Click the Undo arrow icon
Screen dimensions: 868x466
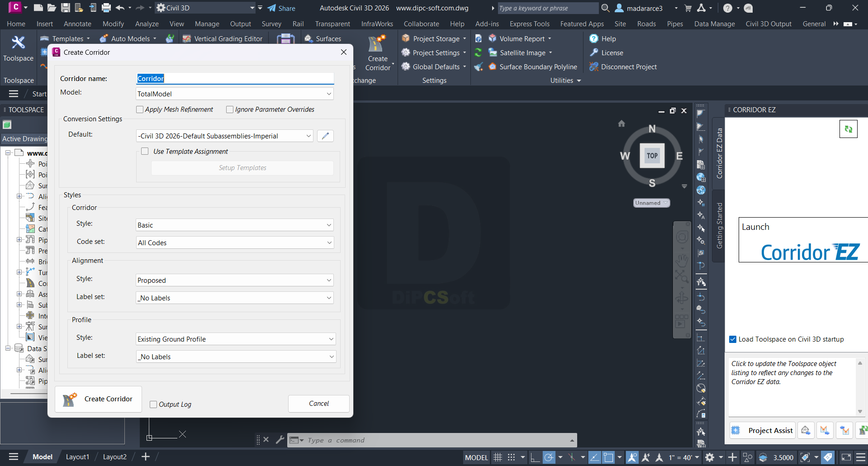(120, 8)
